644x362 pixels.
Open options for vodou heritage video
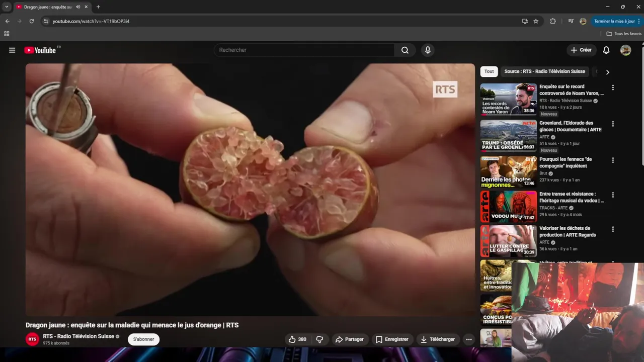point(613,195)
